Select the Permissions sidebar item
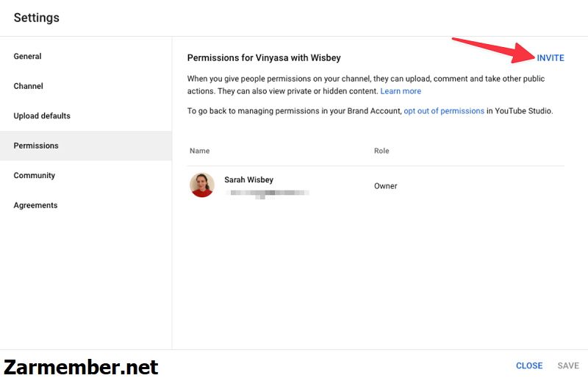Image resolution: width=588 pixels, height=378 pixels. [86, 146]
